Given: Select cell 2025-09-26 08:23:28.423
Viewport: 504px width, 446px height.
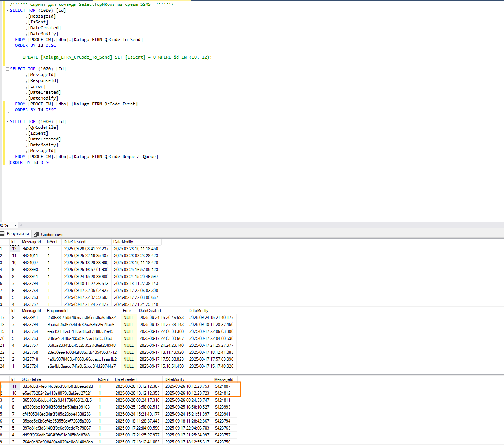Looking at the screenshot, I should [136, 256].
